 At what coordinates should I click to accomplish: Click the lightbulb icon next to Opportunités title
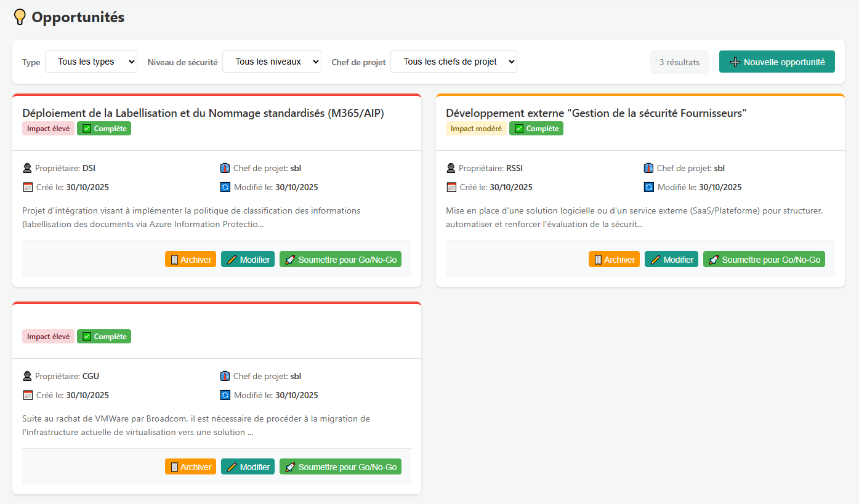coord(19,17)
